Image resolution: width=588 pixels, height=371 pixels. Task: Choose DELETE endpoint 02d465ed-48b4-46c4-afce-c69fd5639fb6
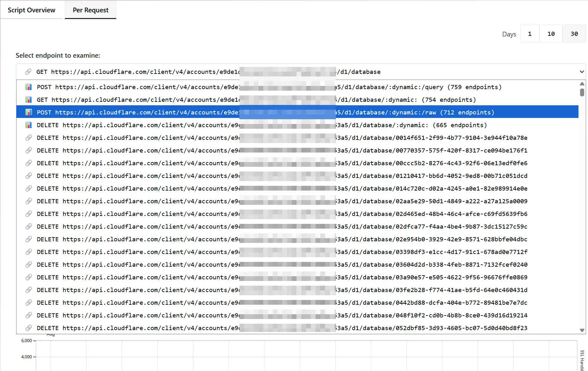click(297, 214)
